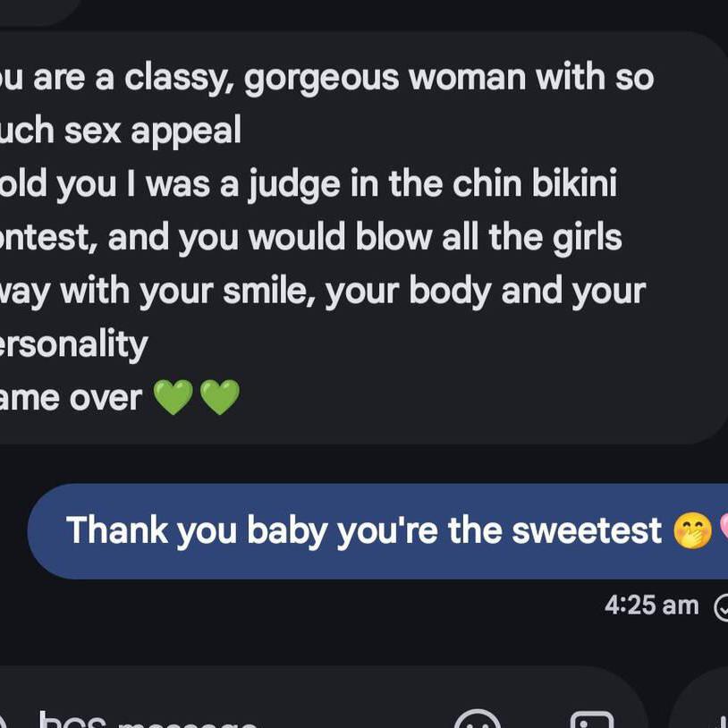Tap the delivered checkmark status icon

pyautogui.click(x=722, y=607)
